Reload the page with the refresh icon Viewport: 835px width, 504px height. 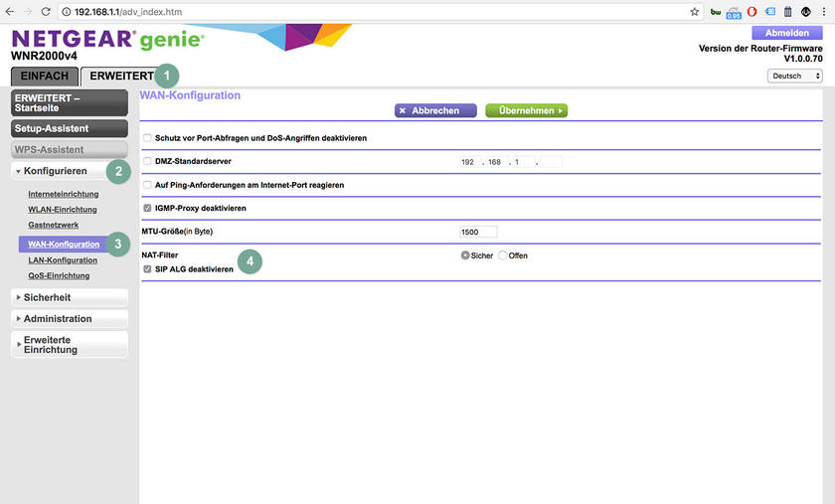[46, 12]
